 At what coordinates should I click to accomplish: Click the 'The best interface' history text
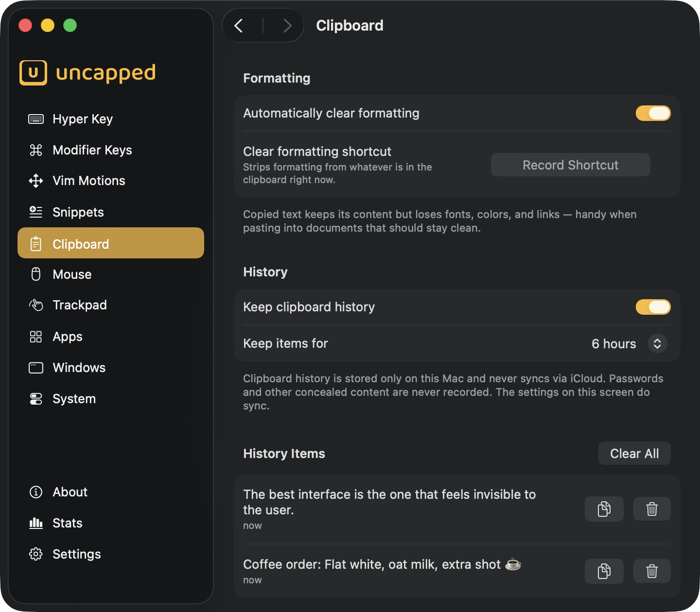(389, 502)
